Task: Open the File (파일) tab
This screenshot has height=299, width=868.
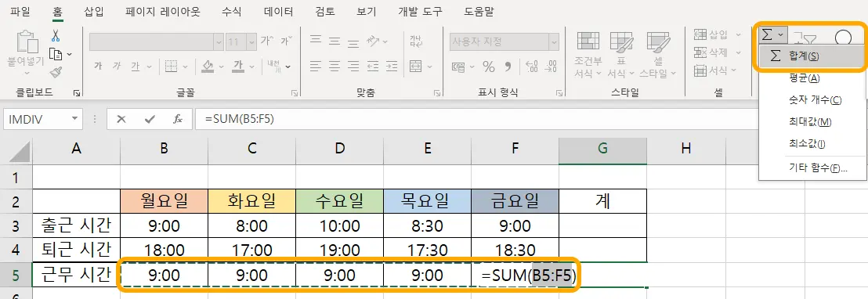Action: click(x=20, y=11)
